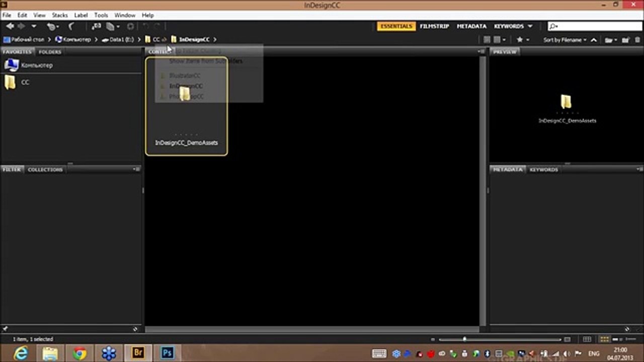Click the Create new folder icon

pos(625,40)
